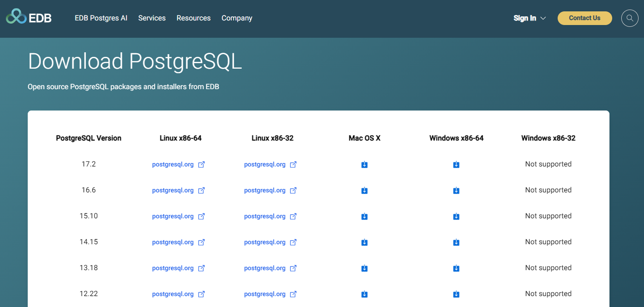Download Windows x86-64 installer for 13.18
Screen dimensions: 644x307
(x=456, y=268)
